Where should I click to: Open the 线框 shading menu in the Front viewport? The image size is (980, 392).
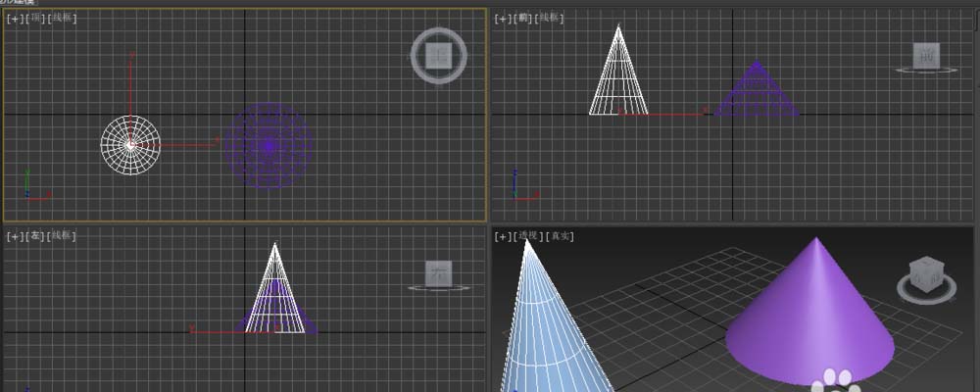click(x=551, y=19)
